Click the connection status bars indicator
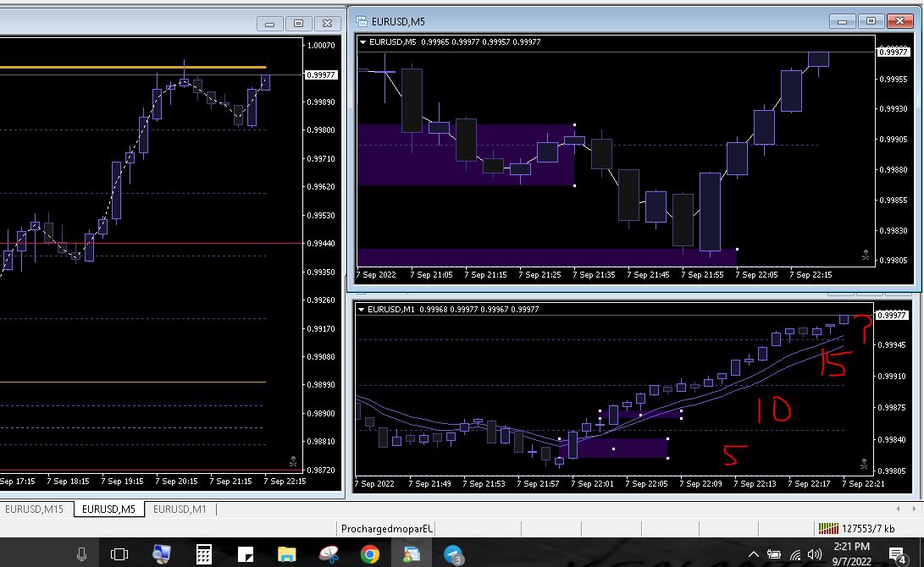 pos(827,529)
